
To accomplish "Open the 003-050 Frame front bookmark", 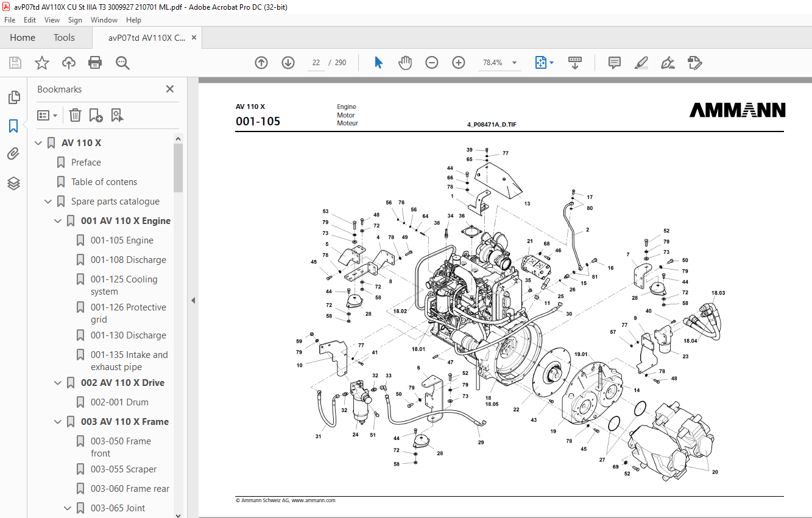I will [x=121, y=447].
